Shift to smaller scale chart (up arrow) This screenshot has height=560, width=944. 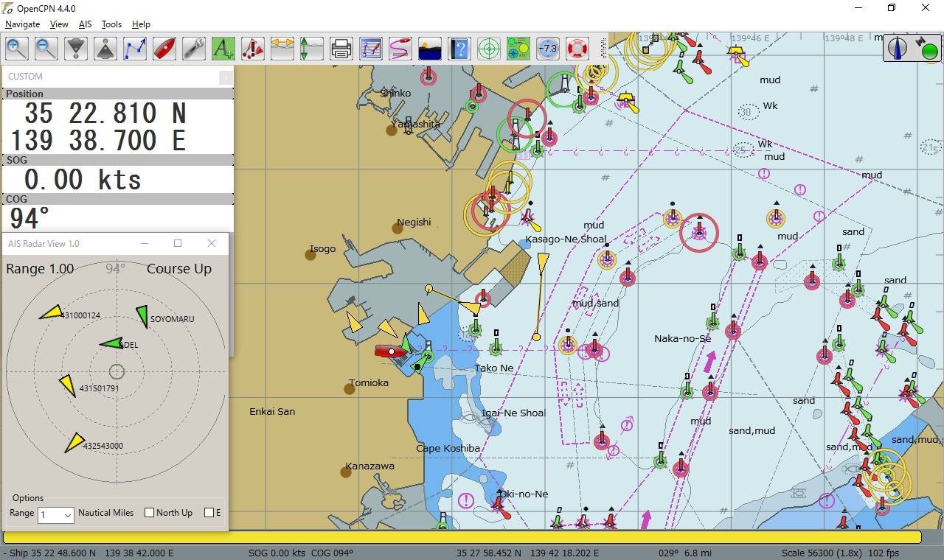click(x=105, y=49)
